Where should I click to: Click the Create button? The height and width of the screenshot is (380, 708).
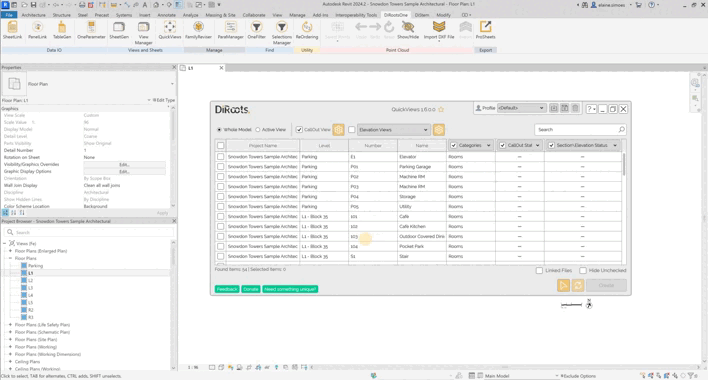point(606,285)
